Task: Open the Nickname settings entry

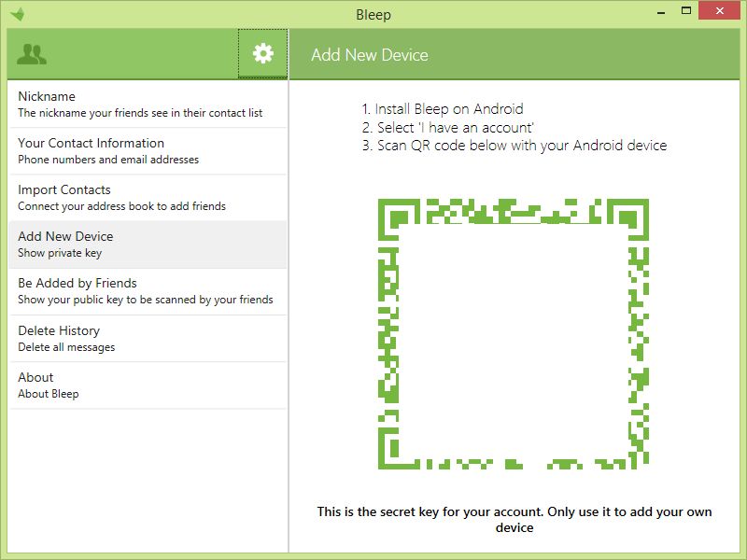Action: [148, 105]
